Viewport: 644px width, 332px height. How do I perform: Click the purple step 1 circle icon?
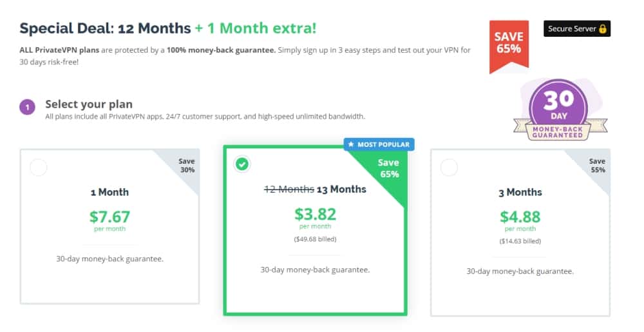pos(28,108)
